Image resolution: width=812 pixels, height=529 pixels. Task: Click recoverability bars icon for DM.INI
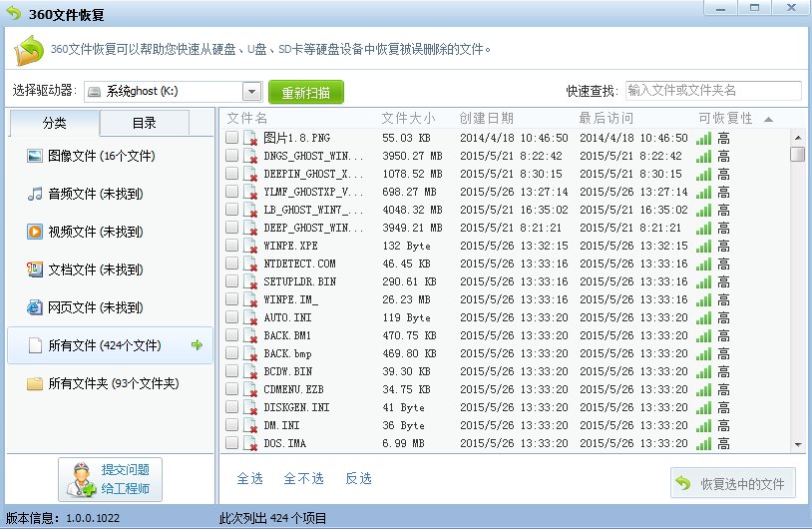(x=704, y=425)
